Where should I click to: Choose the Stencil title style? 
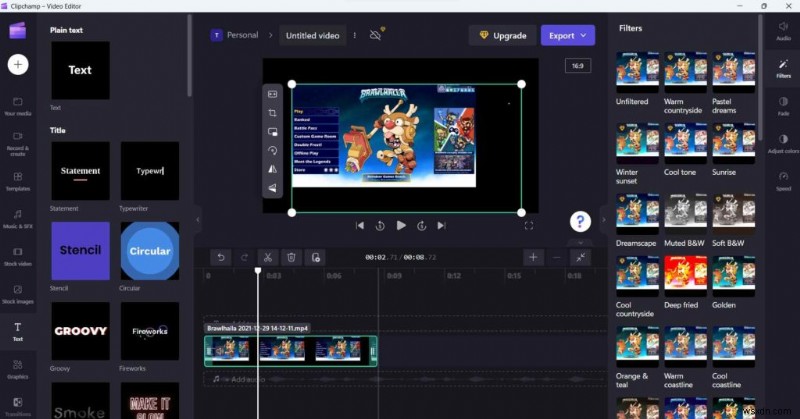coord(80,251)
